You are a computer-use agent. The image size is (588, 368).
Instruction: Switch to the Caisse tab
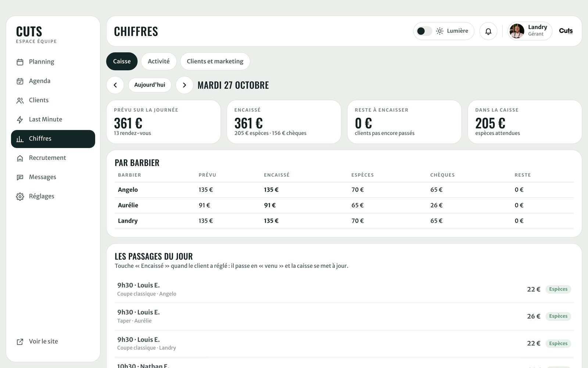click(122, 61)
